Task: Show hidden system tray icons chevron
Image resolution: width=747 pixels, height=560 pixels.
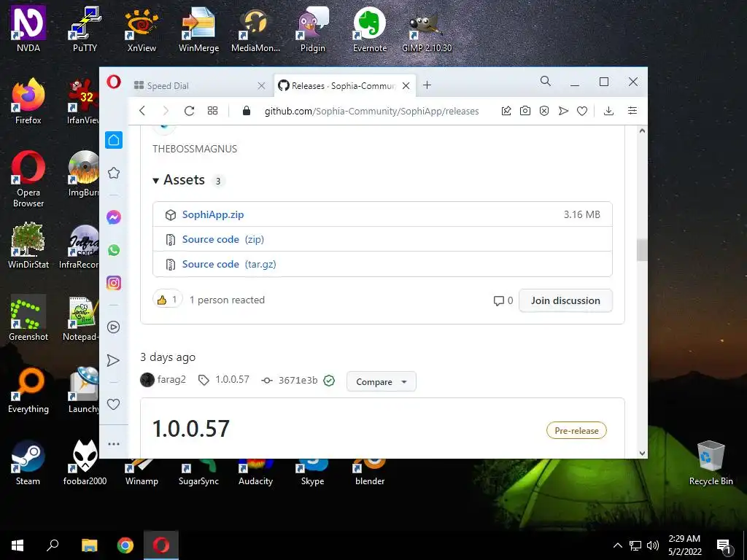Action: [x=617, y=545]
